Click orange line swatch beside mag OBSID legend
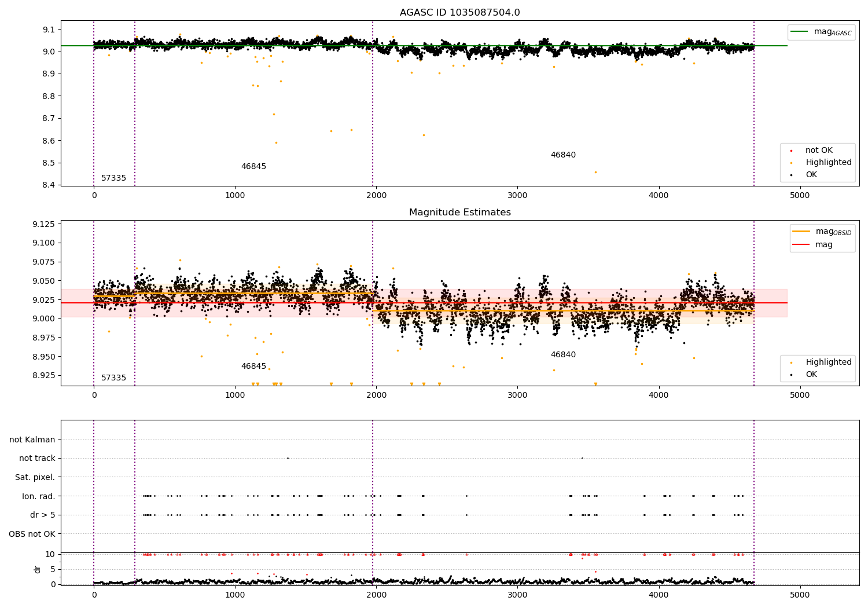The image size is (868, 608). click(801, 232)
